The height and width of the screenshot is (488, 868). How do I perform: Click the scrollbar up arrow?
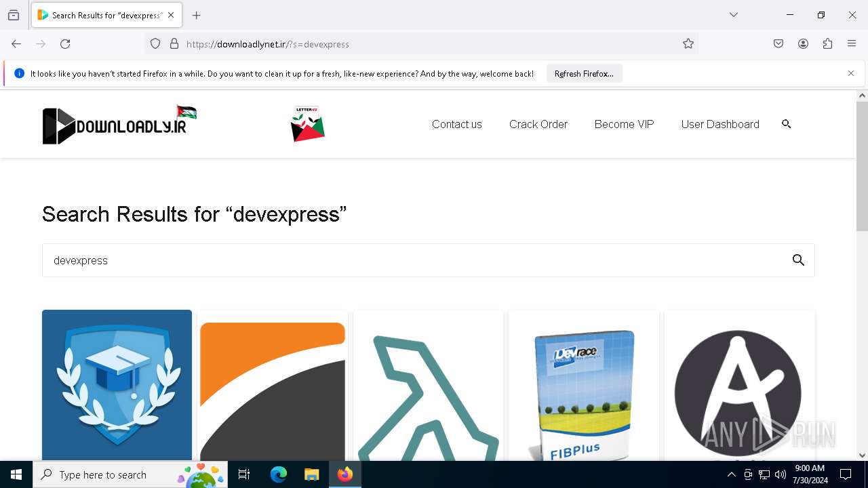point(862,96)
